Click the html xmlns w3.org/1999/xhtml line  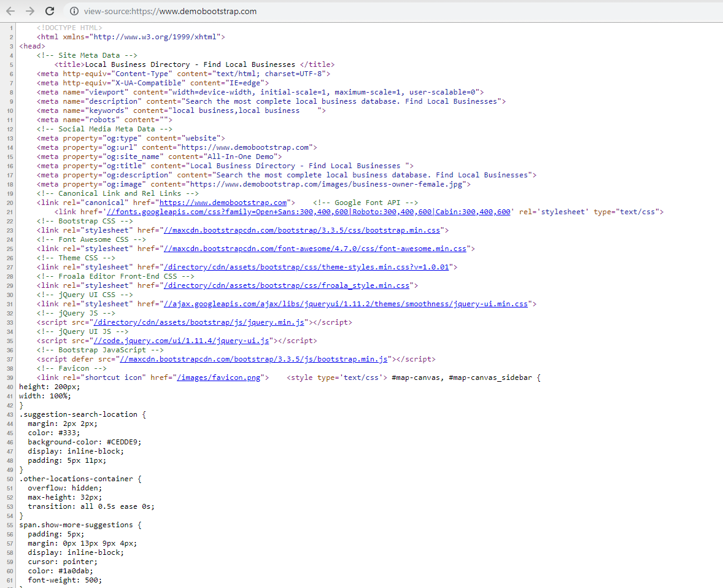point(131,37)
